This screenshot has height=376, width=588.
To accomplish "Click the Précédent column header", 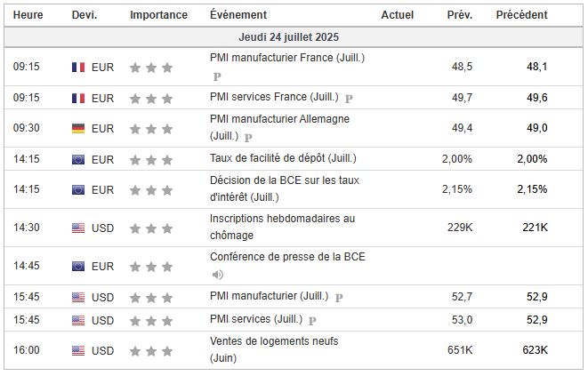I will point(521,15).
